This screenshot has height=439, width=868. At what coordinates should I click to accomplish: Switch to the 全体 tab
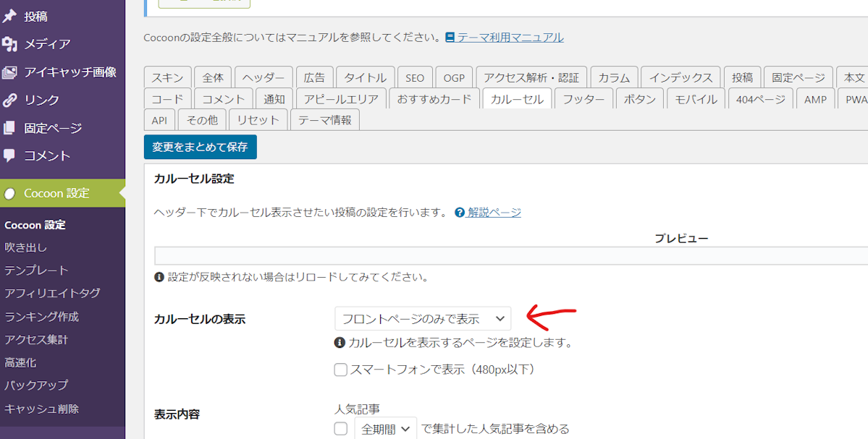(x=213, y=77)
